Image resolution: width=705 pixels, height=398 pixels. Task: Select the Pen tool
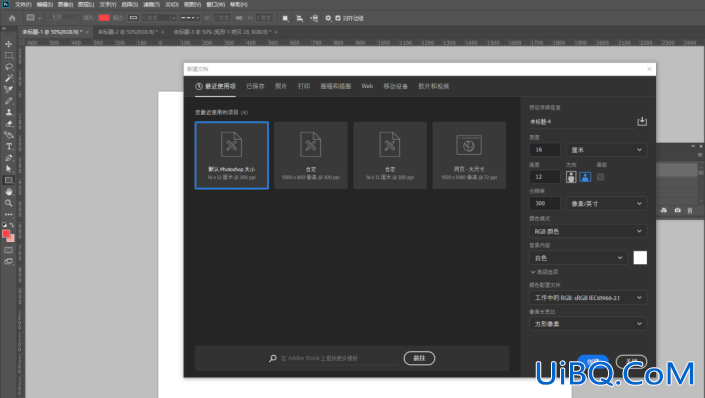9,158
